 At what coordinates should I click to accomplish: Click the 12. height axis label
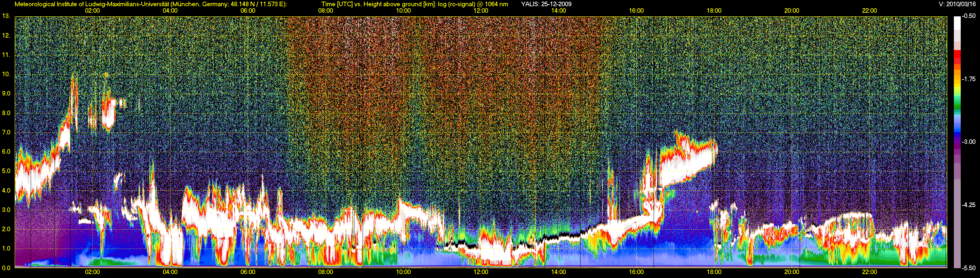6,35
